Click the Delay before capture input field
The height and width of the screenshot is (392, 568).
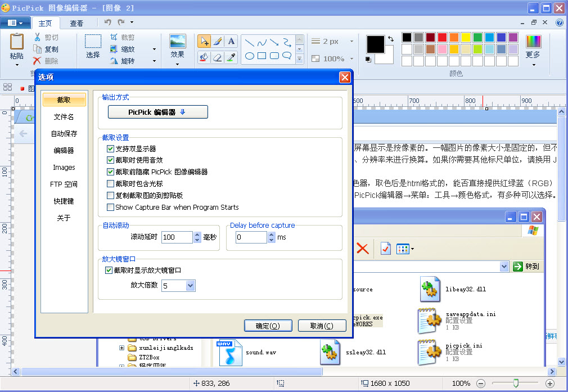point(251,237)
